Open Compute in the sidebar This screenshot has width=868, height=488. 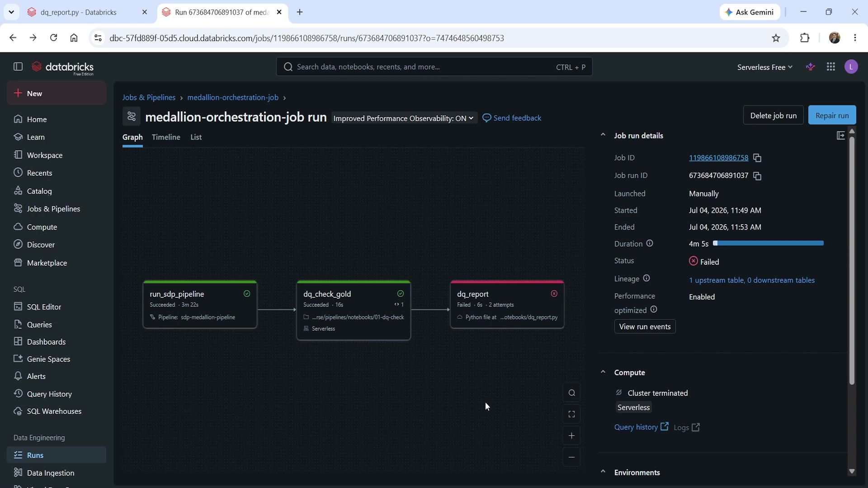click(x=57, y=227)
